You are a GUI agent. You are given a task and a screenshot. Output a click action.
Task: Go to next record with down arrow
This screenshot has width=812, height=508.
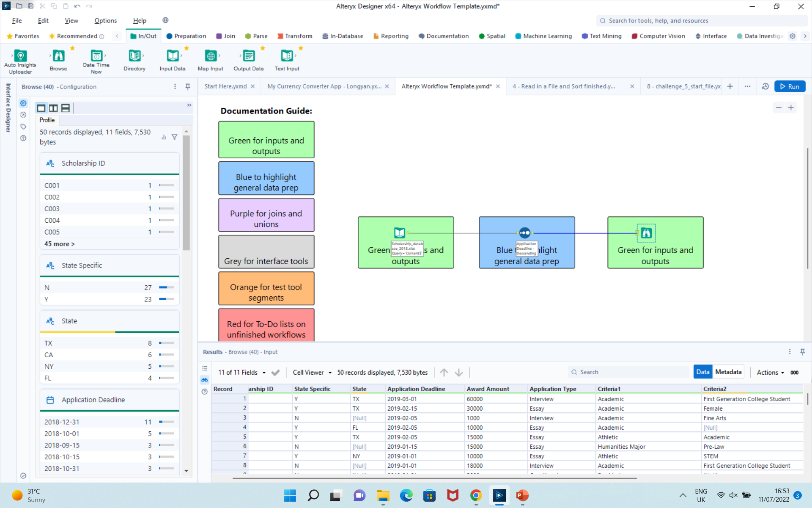[x=459, y=373]
